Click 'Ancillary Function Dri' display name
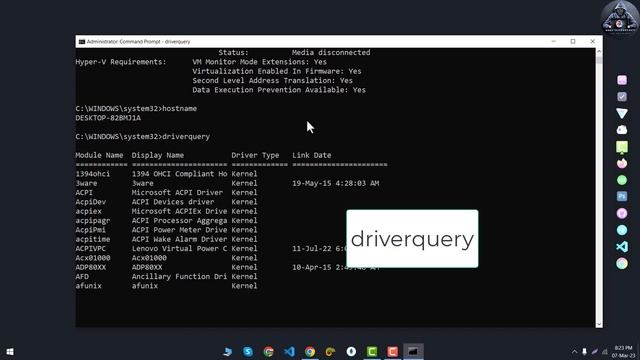This screenshot has height=360, width=640. coord(179,277)
